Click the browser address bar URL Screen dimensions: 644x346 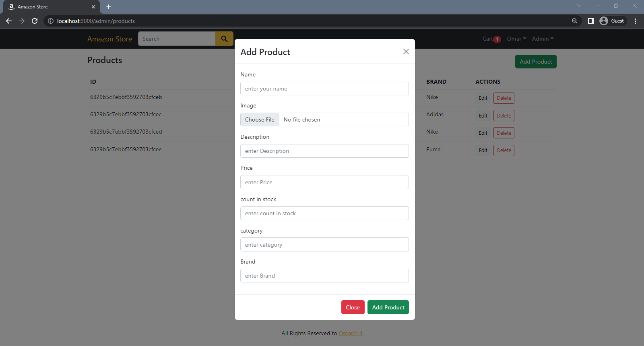pos(96,21)
